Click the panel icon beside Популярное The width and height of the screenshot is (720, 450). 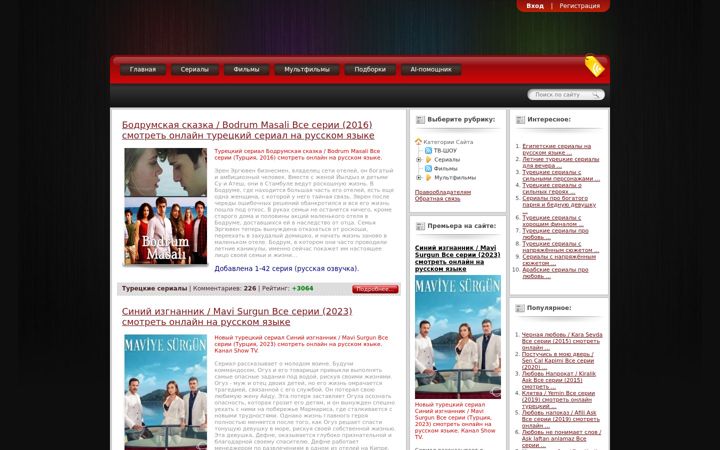(520, 309)
